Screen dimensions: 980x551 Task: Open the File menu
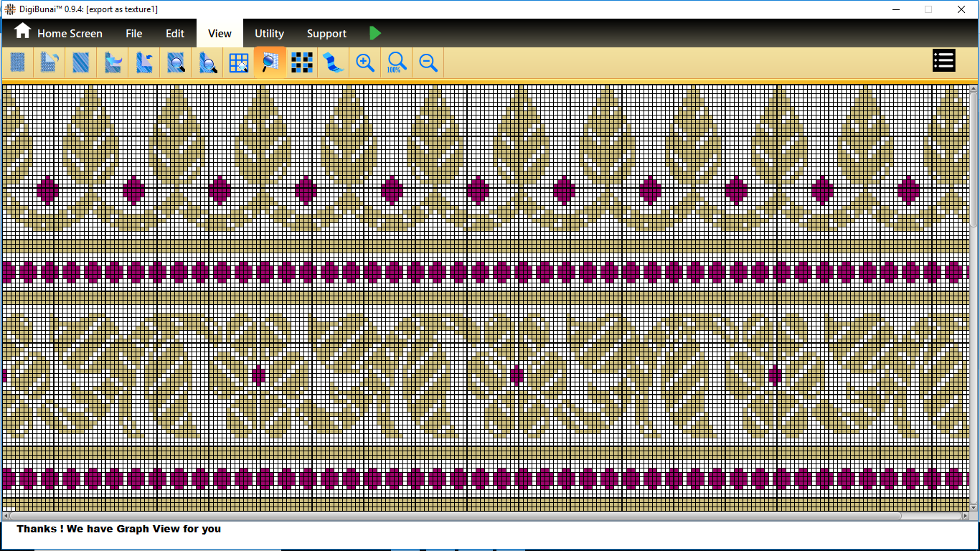pyautogui.click(x=133, y=34)
